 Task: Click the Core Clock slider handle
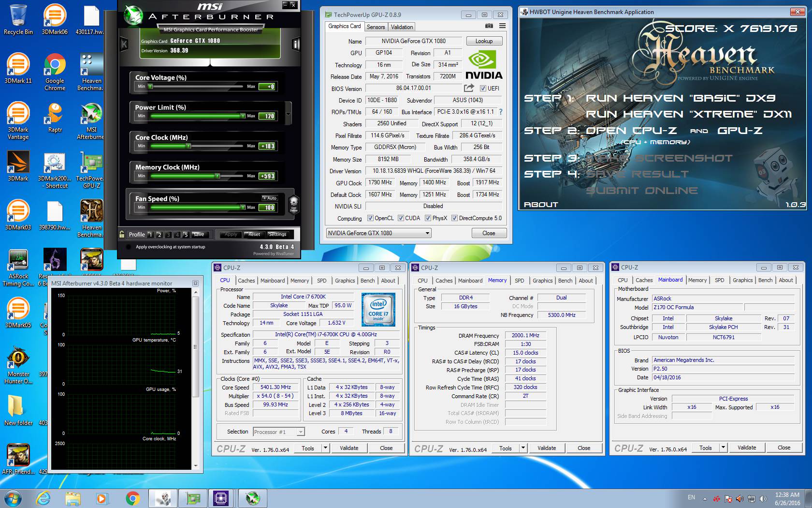click(x=188, y=146)
